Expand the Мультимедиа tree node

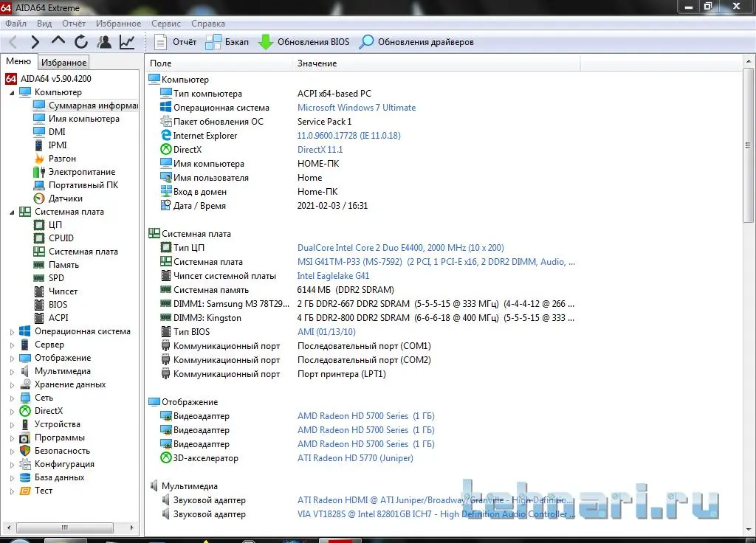[x=12, y=372]
